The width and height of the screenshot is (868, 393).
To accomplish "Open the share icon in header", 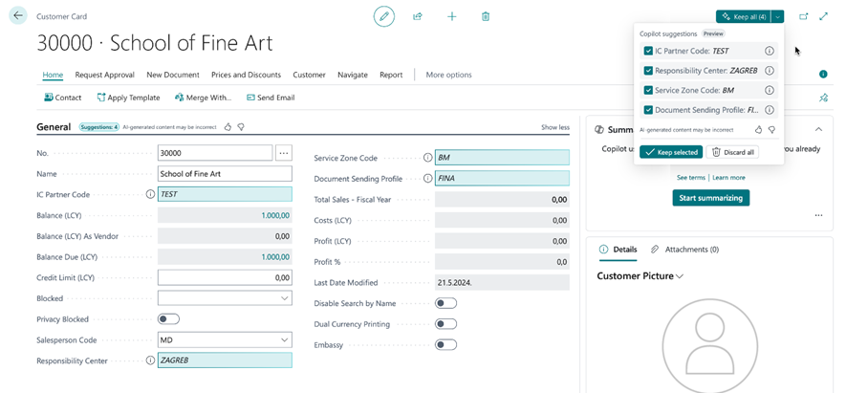I will (x=418, y=16).
